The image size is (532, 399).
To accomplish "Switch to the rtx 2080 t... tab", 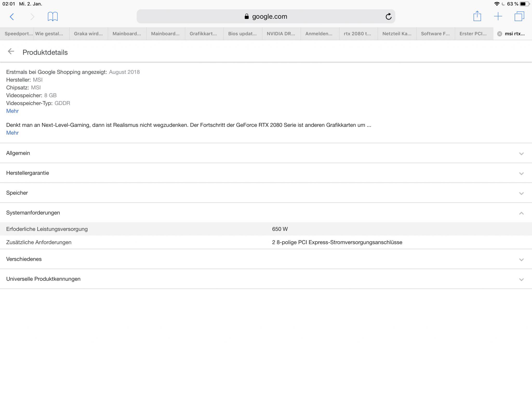I will [358, 34].
